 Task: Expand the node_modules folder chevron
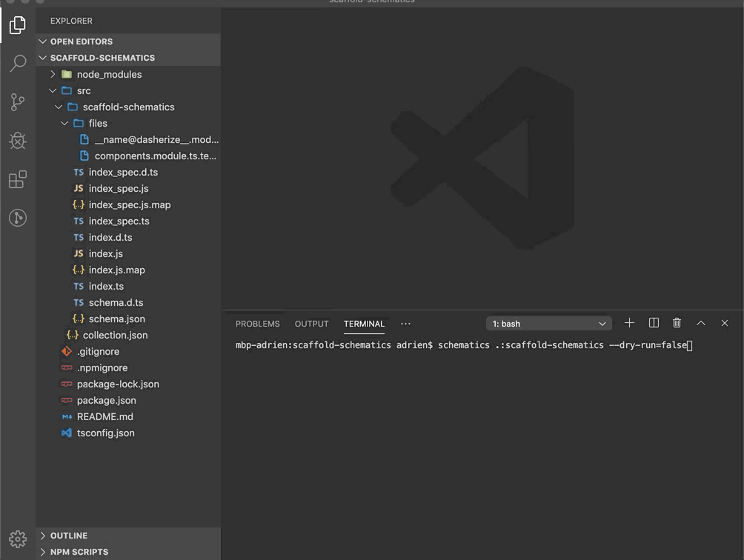[53, 75]
